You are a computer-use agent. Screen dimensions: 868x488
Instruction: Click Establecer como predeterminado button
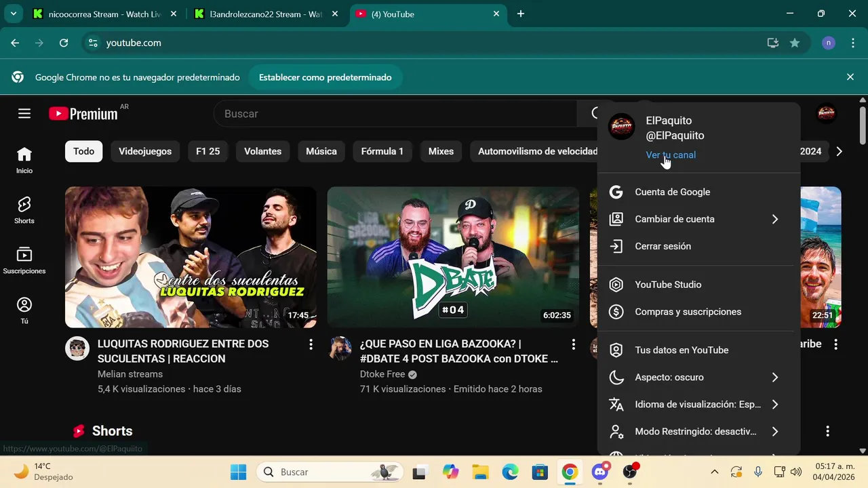click(x=325, y=77)
